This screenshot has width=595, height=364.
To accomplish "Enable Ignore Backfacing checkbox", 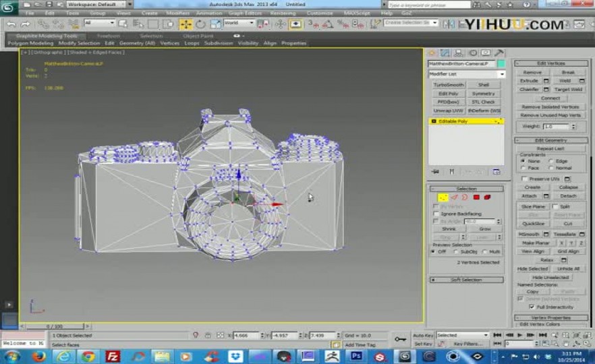I will tap(436, 214).
